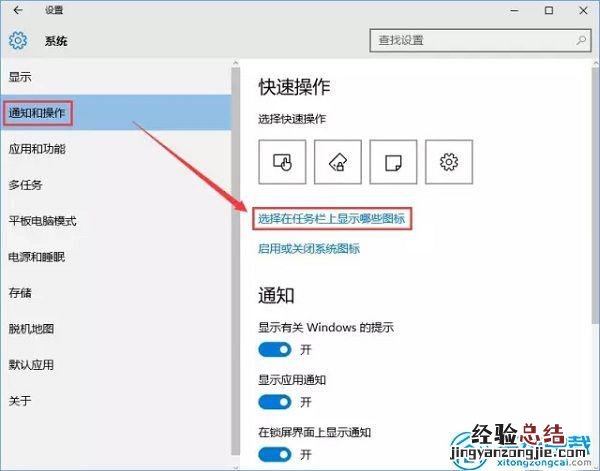This screenshot has width=600, height=471.
Task: Open the 关于 settings page
Action: [116, 401]
